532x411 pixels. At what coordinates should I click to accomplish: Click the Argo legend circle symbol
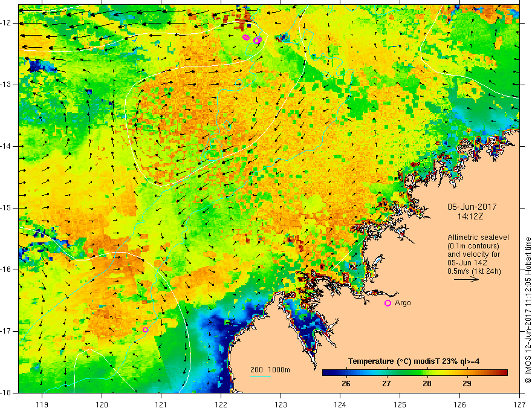click(x=388, y=303)
